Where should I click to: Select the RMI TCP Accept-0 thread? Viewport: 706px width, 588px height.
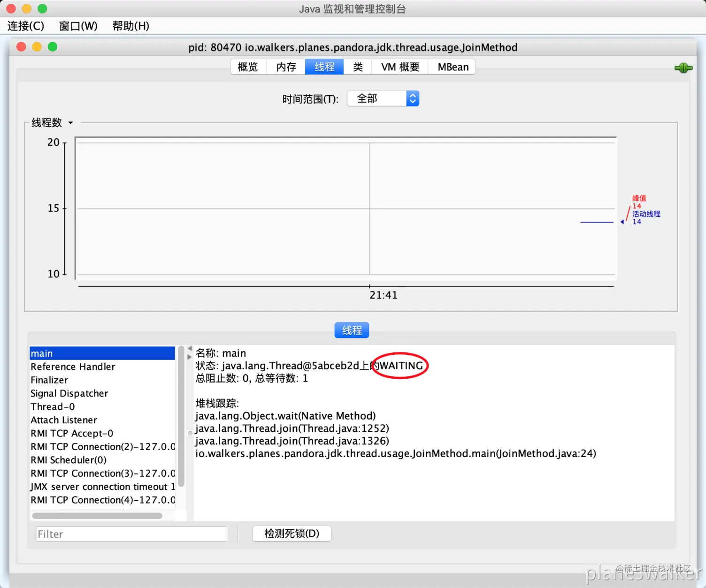click(x=102, y=433)
